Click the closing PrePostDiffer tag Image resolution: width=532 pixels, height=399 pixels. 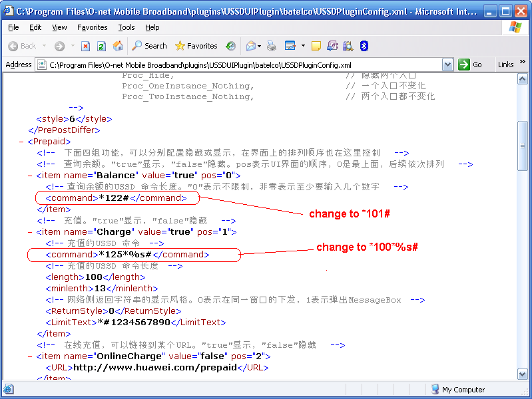tap(65, 130)
